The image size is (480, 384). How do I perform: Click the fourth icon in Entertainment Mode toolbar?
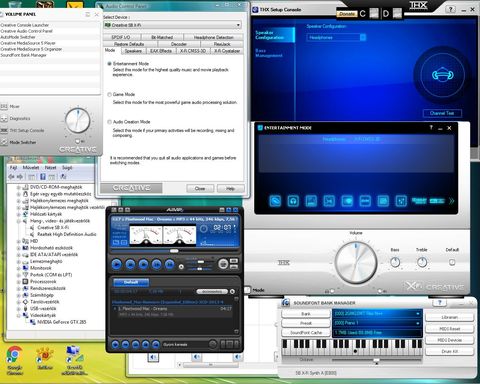329,201
